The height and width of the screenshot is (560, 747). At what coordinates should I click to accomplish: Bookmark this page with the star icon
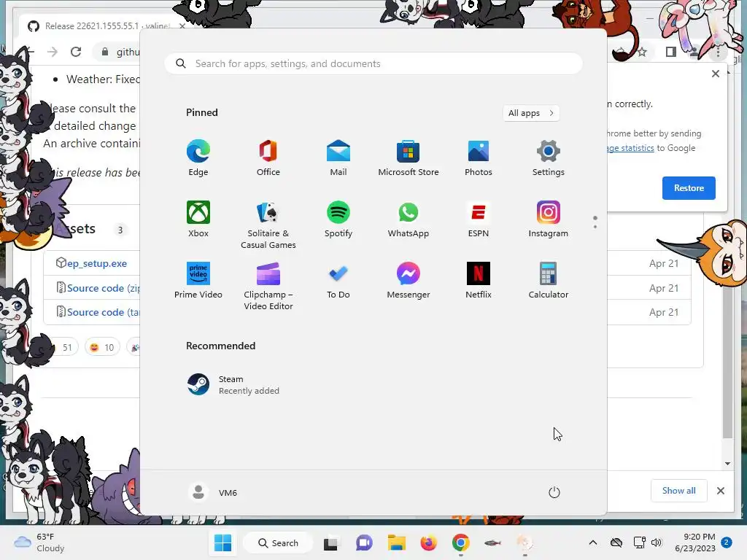click(642, 52)
